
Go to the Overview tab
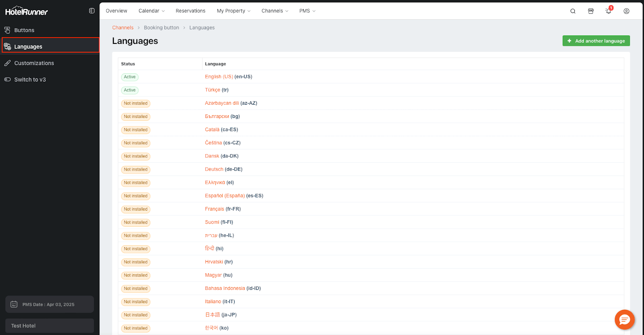116,11
